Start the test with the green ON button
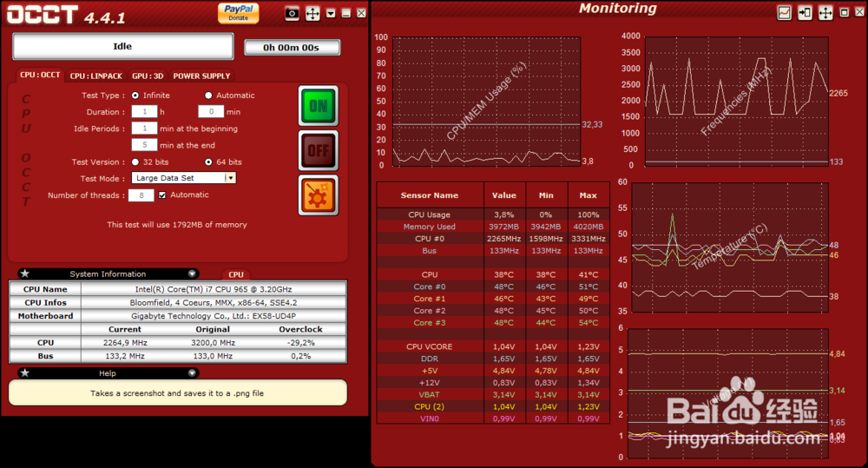Image resolution: width=868 pixels, height=468 pixels. 319,106
